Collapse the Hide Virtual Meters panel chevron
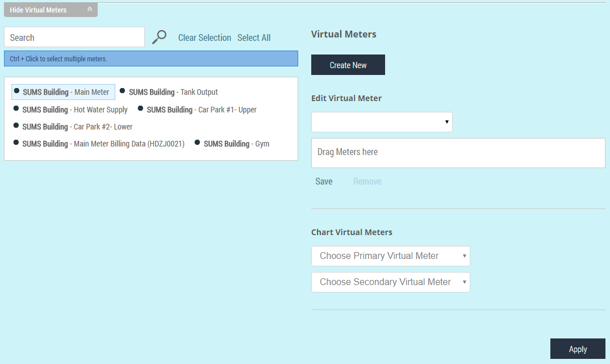The width and height of the screenshot is (610, 364). coord(89,9)
